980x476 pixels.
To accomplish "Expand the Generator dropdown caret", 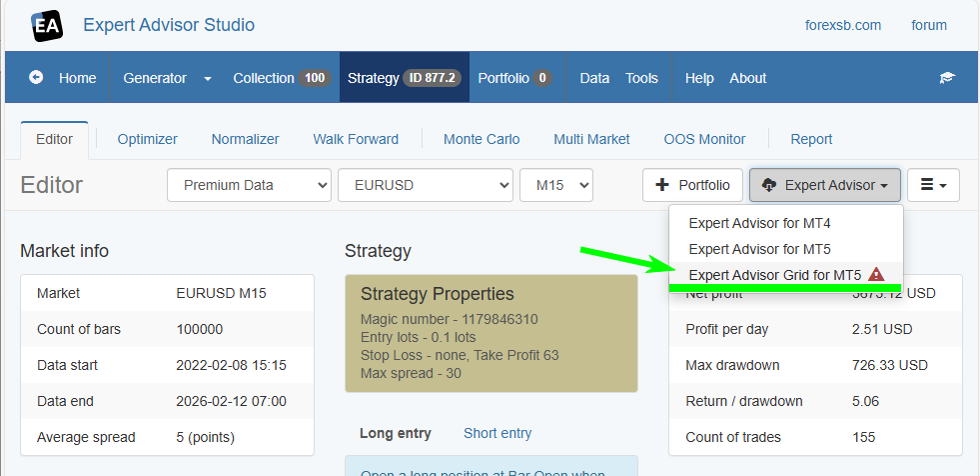I will coord(208,78).
